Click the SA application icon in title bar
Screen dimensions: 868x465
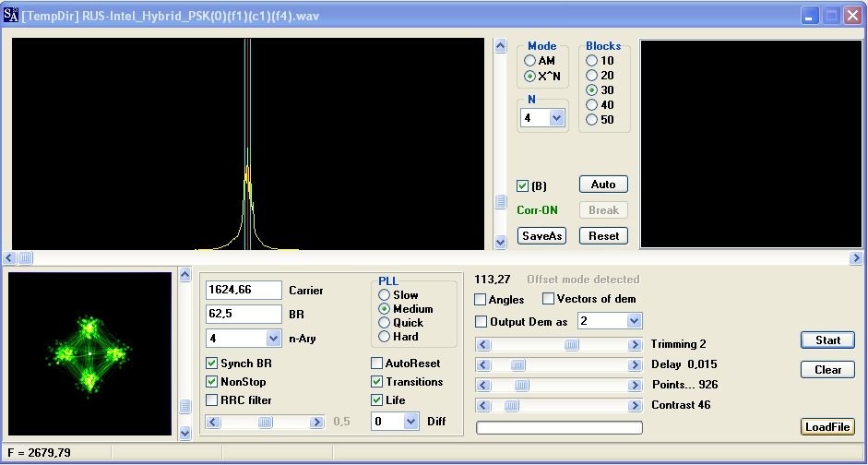pos(12,16)
